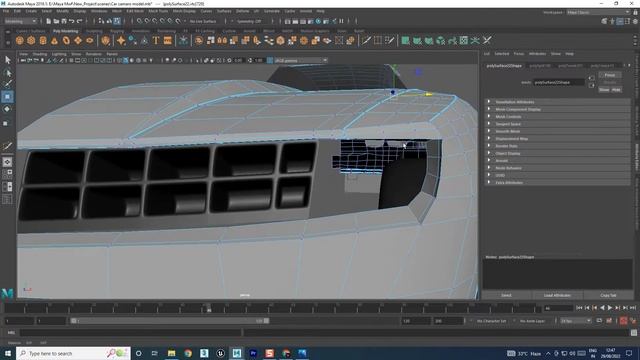Open File Explorer from the taskbar
The width and height of the screenshot is (640, 360).
171,353
